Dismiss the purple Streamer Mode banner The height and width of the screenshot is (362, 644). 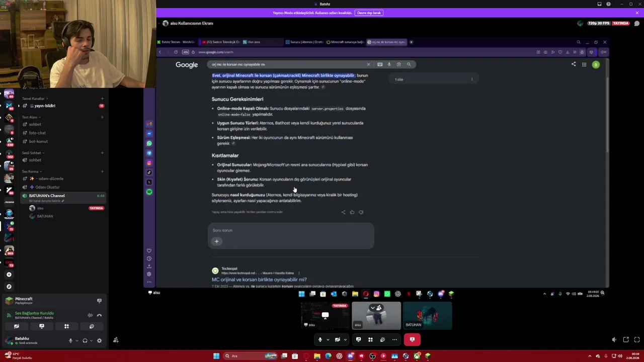pyautogui.click(x=637, y=13)
